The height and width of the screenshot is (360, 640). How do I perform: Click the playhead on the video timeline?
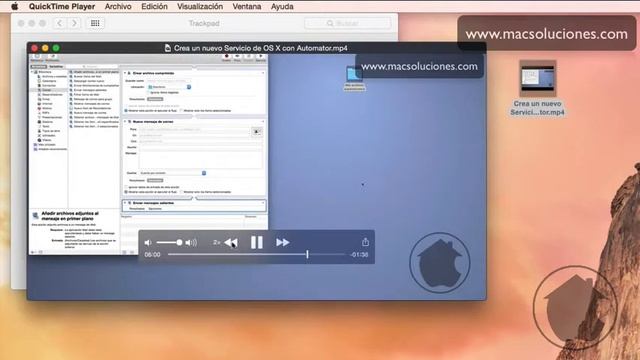click(x=307, y=254)
